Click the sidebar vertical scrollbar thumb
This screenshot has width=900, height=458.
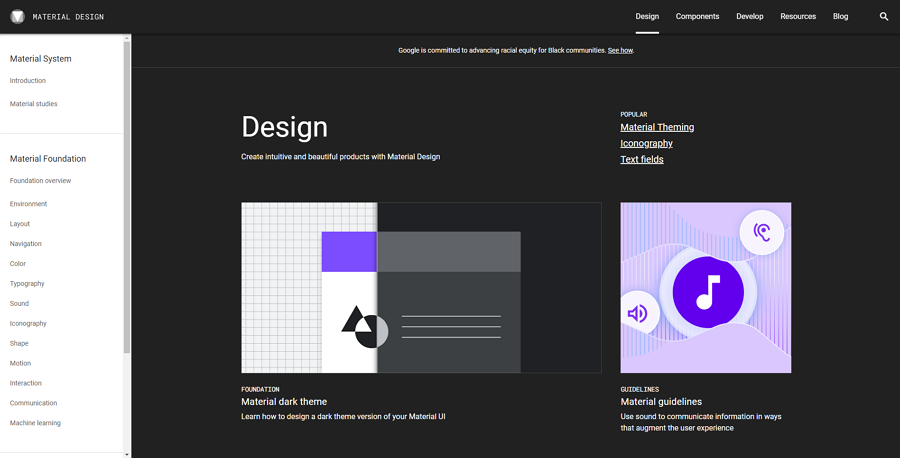(127, 198)
